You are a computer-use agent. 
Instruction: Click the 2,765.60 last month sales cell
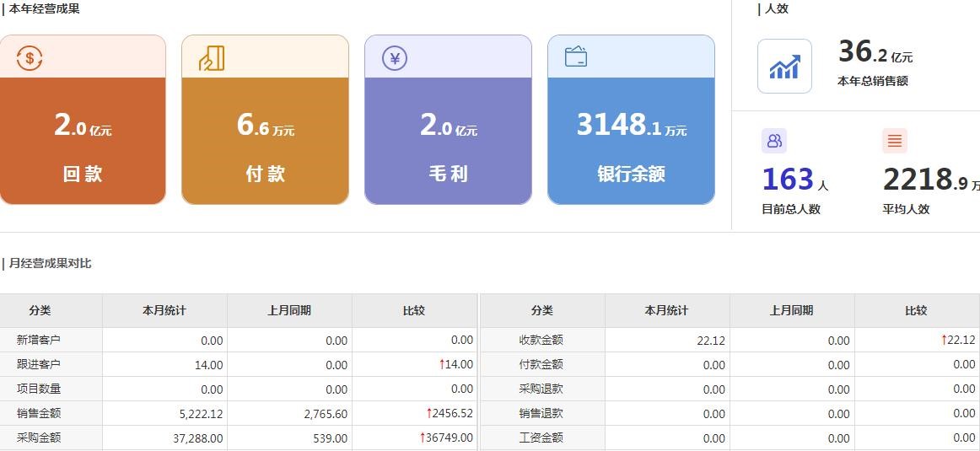point(289,414)
